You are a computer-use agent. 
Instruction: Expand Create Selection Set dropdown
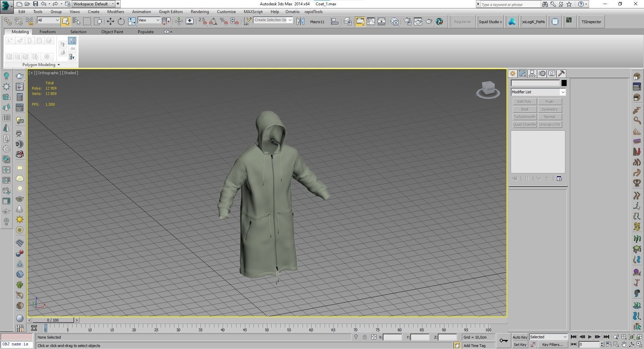coord(290,20)
